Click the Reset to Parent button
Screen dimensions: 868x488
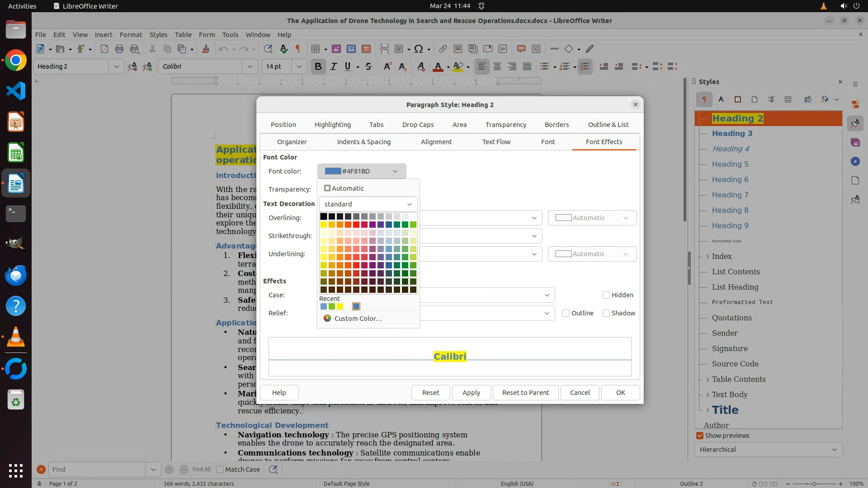[x=525, y=393]
